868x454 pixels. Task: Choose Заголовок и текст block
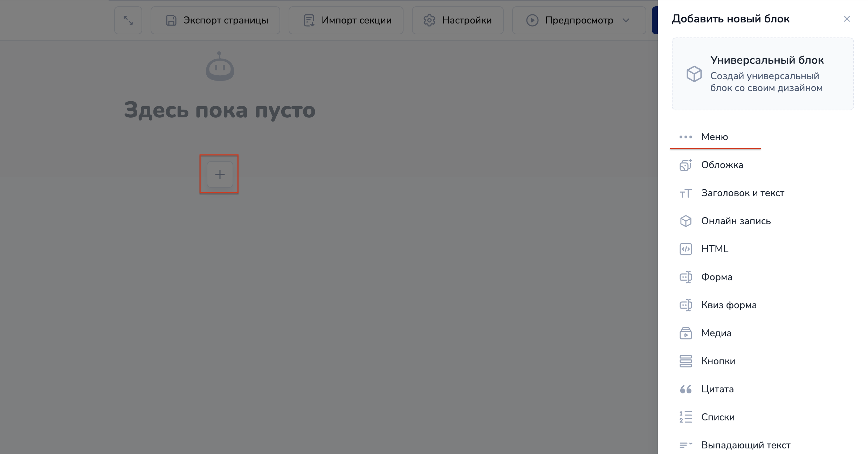click(x=742, y=193)
